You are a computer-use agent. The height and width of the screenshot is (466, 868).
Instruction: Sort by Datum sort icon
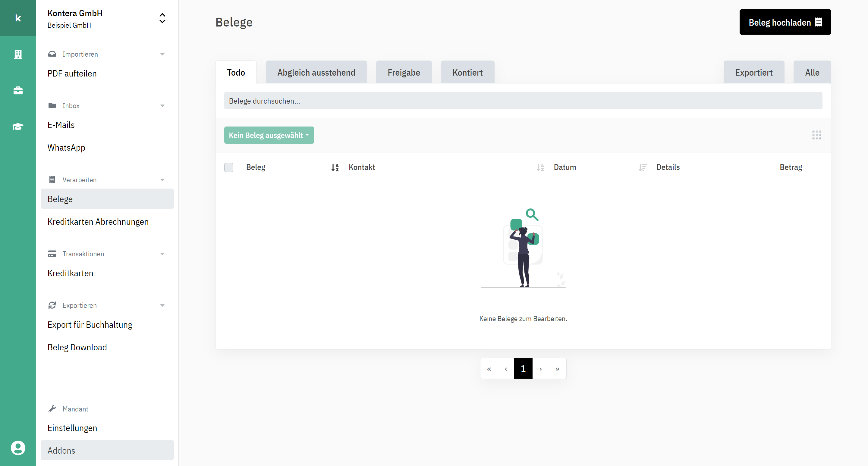click(643, 167)
